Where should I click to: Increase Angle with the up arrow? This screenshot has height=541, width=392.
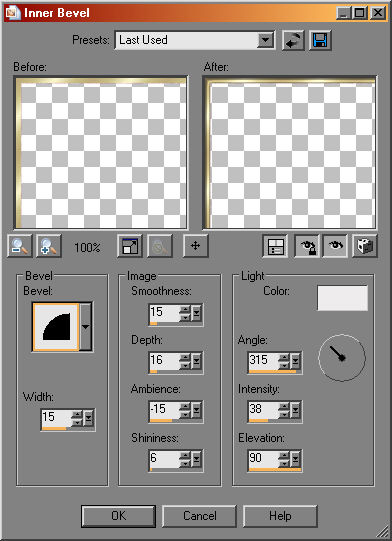coord(285,357)
